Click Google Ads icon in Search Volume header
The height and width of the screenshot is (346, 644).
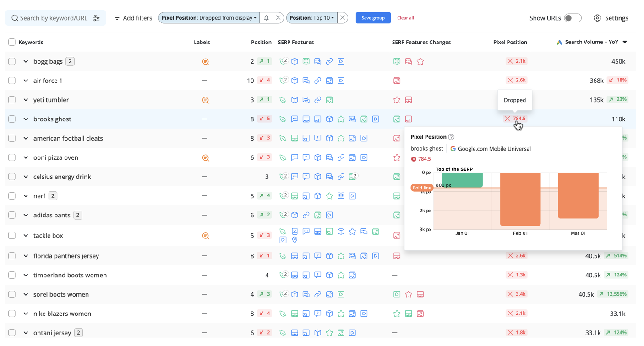tap(559, 42)
